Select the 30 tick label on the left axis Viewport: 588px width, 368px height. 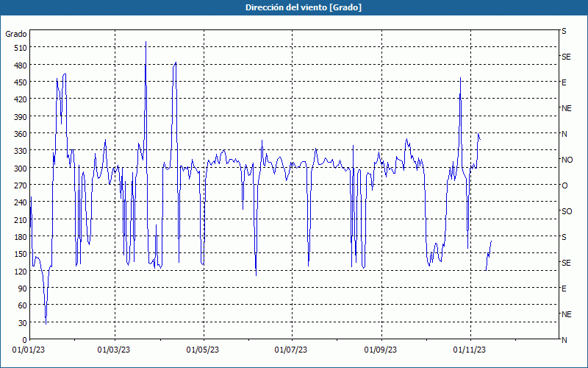point(22,323)
